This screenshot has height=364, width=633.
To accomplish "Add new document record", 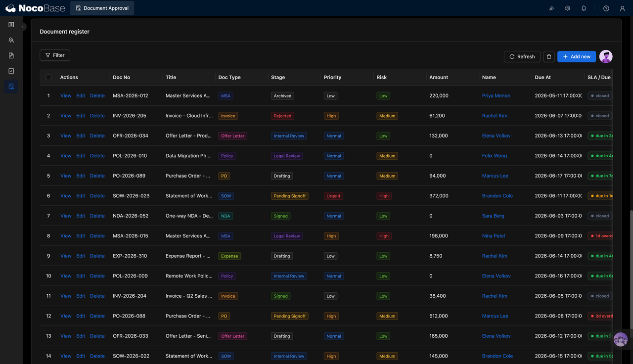I will click(x=577, y=56).
